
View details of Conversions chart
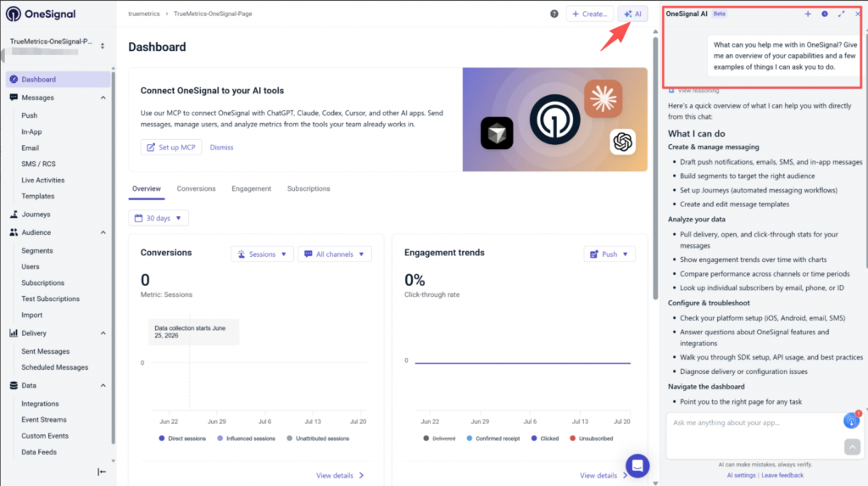[x=340, y=476]
